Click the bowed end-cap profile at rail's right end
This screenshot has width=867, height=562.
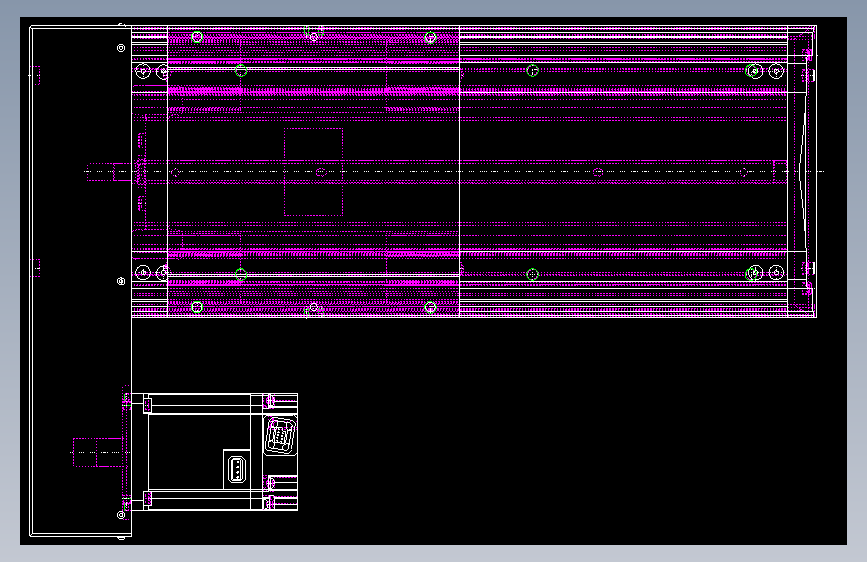pos(803,171)
